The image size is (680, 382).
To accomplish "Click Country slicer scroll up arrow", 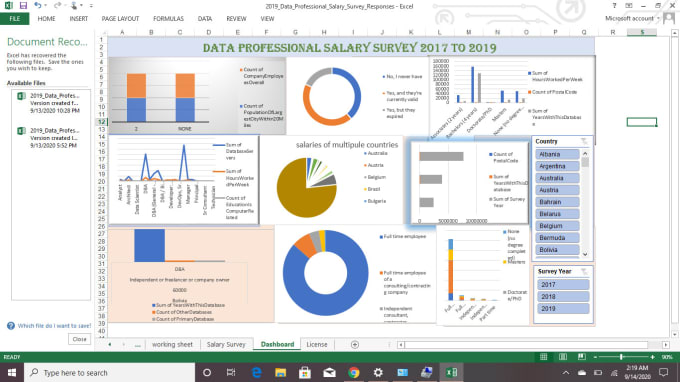I will coord(585,153).
